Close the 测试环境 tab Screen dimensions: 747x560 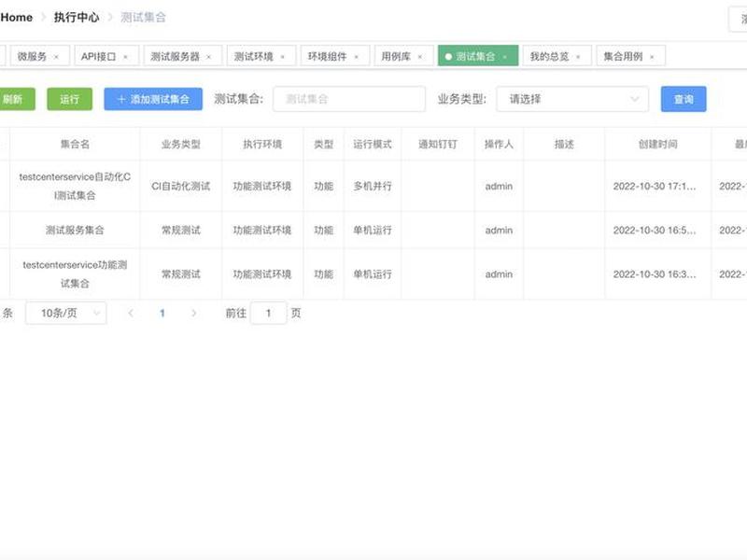point(283,57)
